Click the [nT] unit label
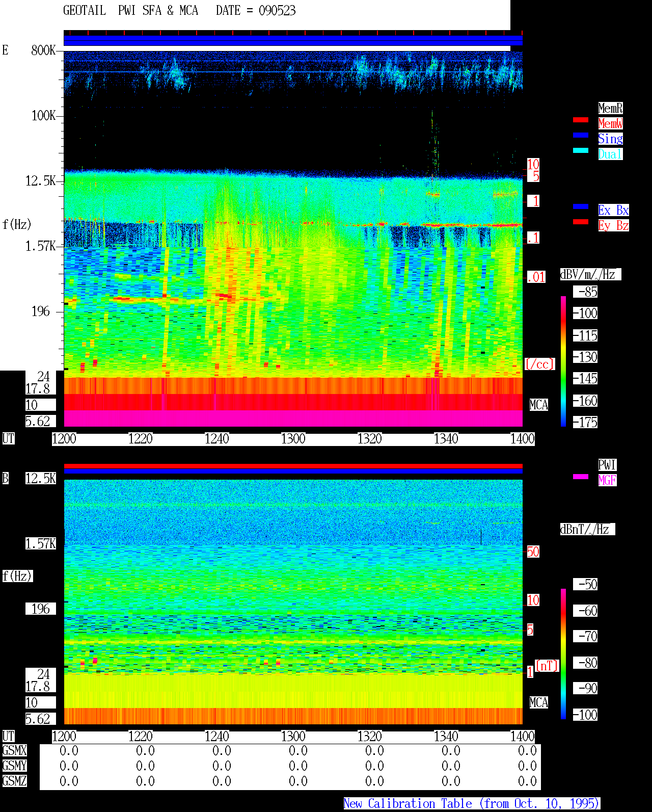 (x=547, y=666)
